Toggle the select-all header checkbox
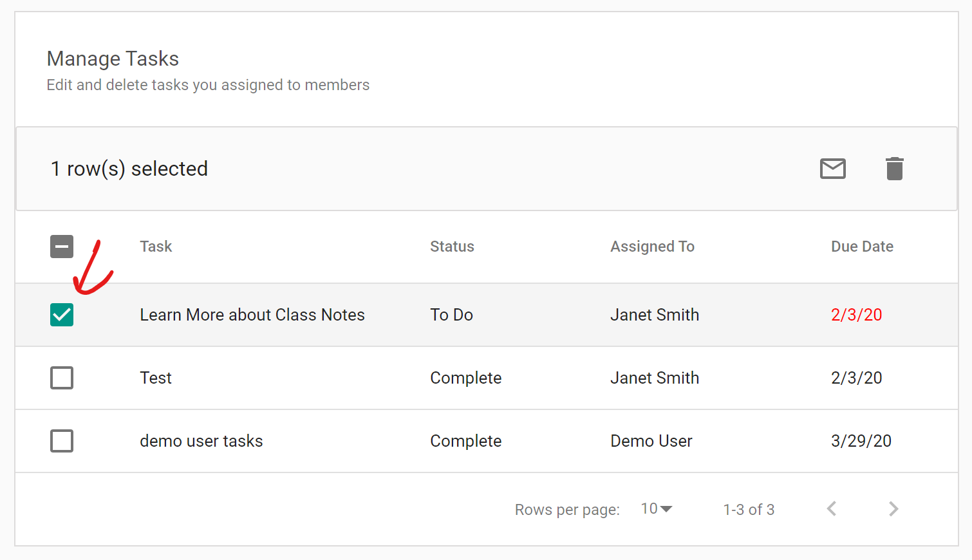This screenshot has height=560, width=972. tap(62, 247)
